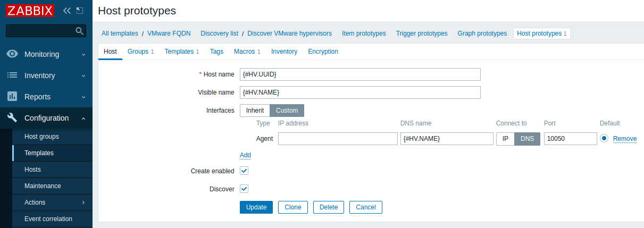This screenshot has width=644, height=228.
Task: Switch to the Macros tab
Action: click(x=247, y=52)
